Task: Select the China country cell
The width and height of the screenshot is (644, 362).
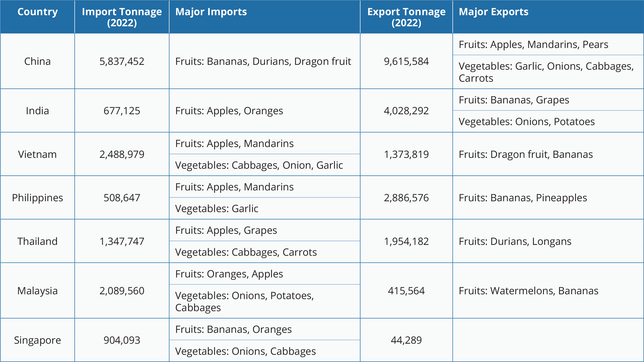Action: [x=37, y=61]
